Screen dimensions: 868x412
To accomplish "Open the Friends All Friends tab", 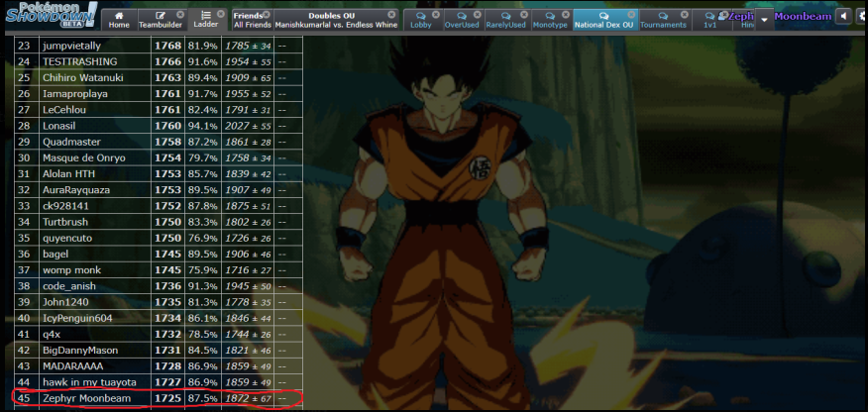I will tap(253, 20).
